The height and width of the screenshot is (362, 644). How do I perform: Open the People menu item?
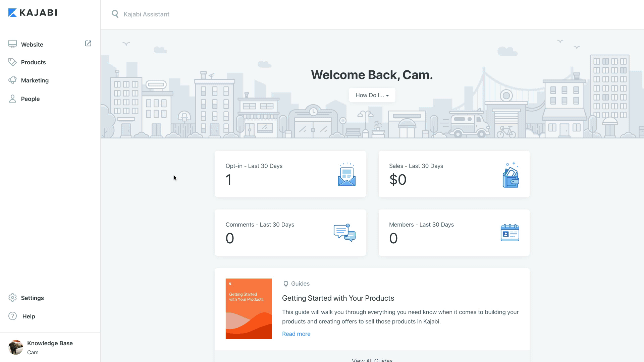pyautogui.click(x=30, y=99)
